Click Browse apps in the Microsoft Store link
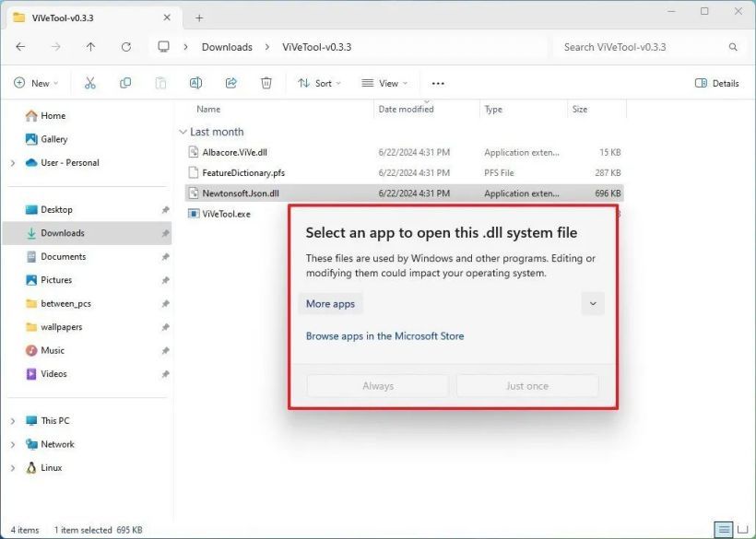756x539 pixels. [x=384, y=336]
